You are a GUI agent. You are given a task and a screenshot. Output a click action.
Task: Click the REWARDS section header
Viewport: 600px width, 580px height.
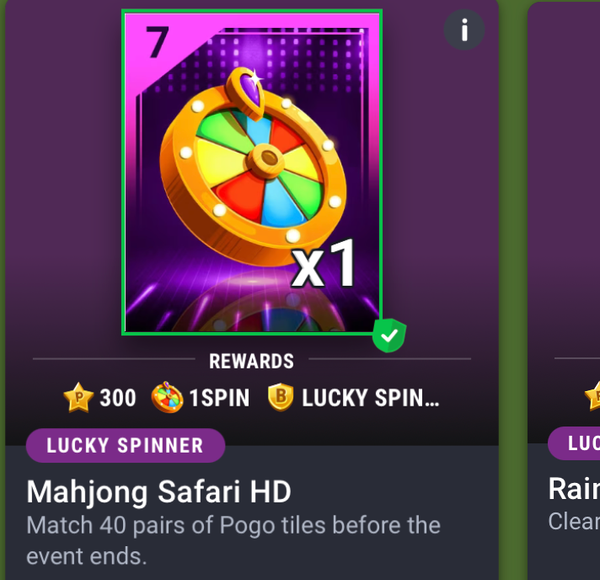pyautogui.click(x=251, y=361)
